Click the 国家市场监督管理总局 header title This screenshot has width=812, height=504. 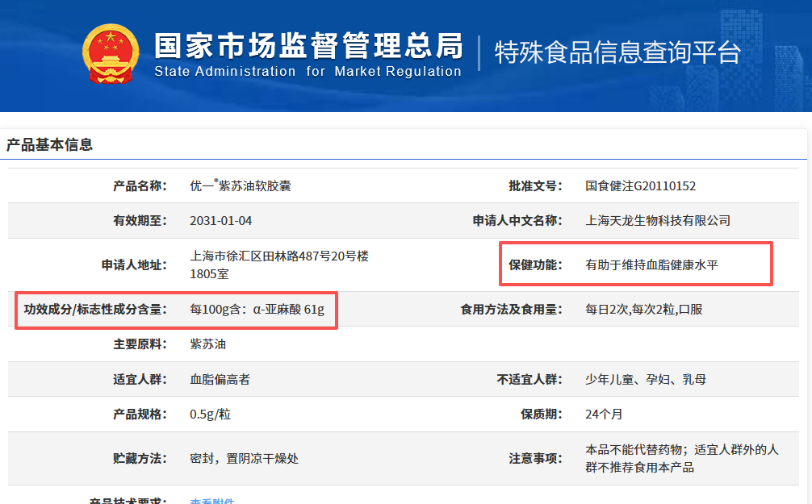pos(308,46)
